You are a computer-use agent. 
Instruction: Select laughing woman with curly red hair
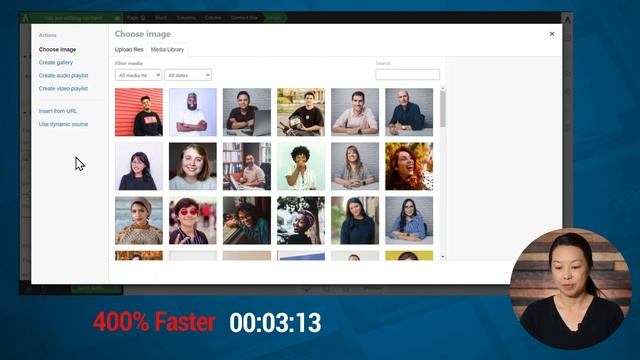click(409, 166)
